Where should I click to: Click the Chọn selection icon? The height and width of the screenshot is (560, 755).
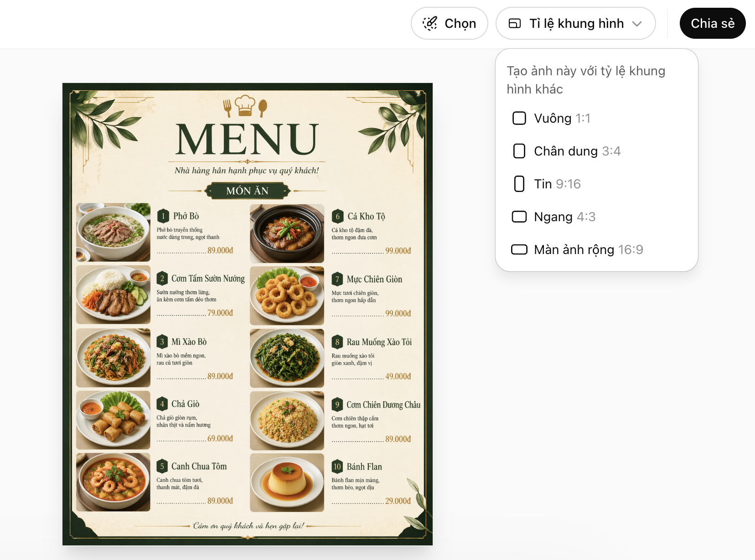tap(430, 23)
